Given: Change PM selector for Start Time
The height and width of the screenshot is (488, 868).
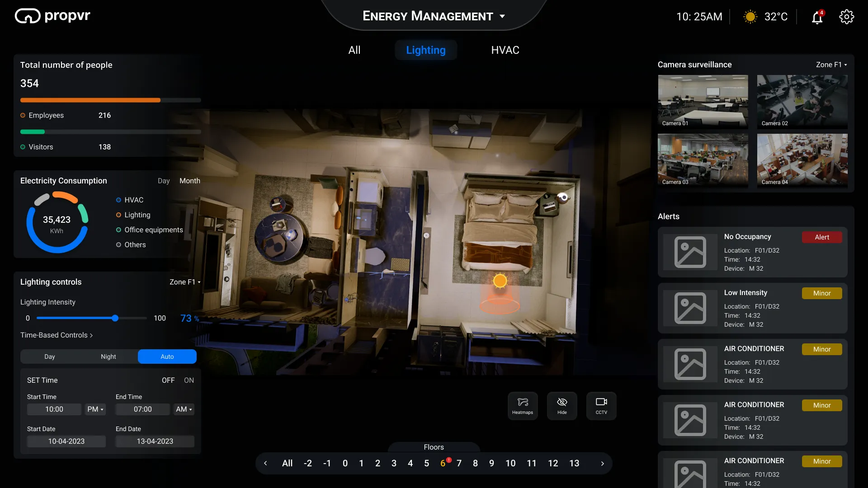Looking at the screenshot, I should pyautogui.click(x=95, y=409).
